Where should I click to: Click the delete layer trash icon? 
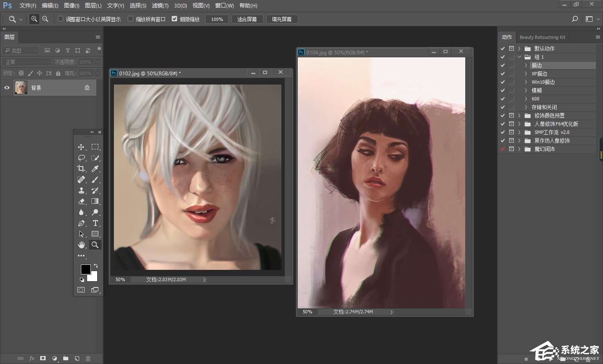88,359
